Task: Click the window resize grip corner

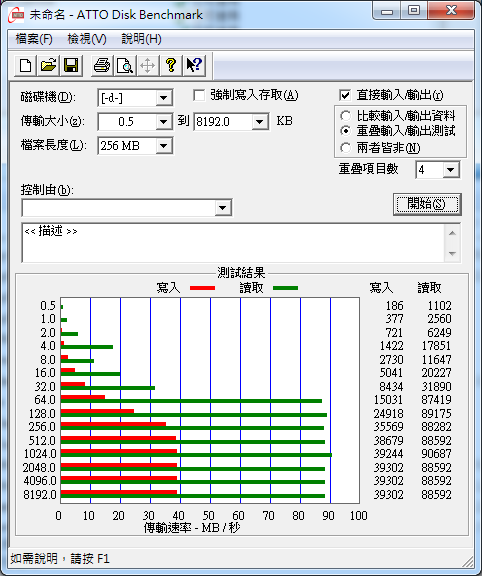Action: tap(468, 562)
